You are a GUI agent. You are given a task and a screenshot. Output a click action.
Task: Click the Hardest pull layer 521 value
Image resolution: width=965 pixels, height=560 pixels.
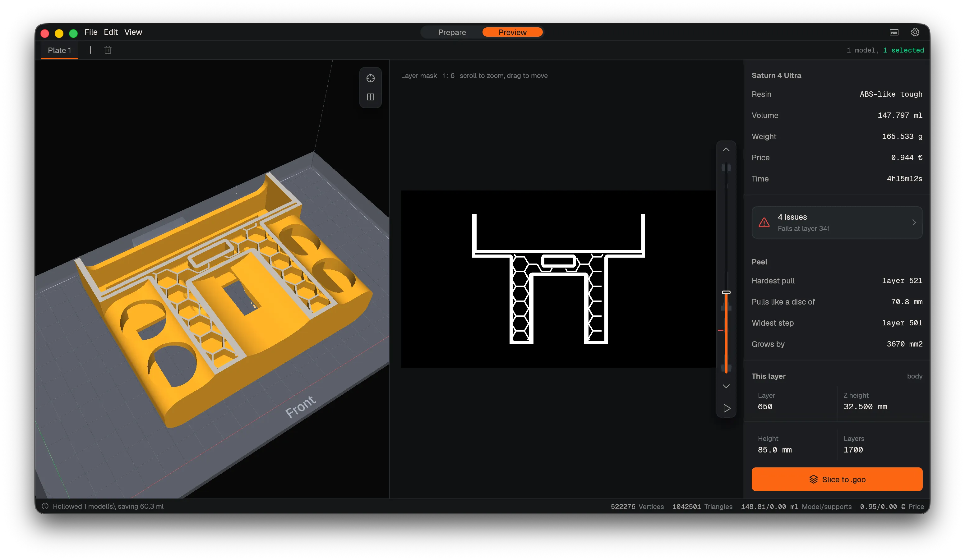902,281
